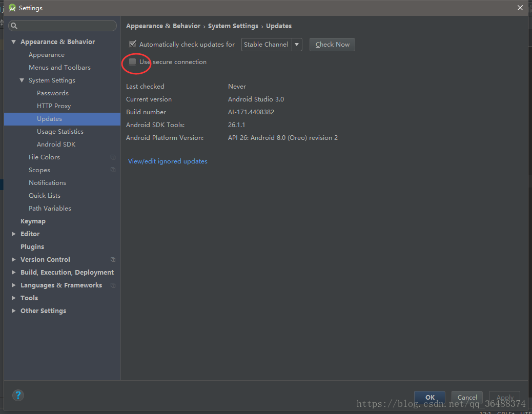Toggle Automatically check updates checkbox
Image resolution: width=532 pixels, height=414 pixels.
133,44
